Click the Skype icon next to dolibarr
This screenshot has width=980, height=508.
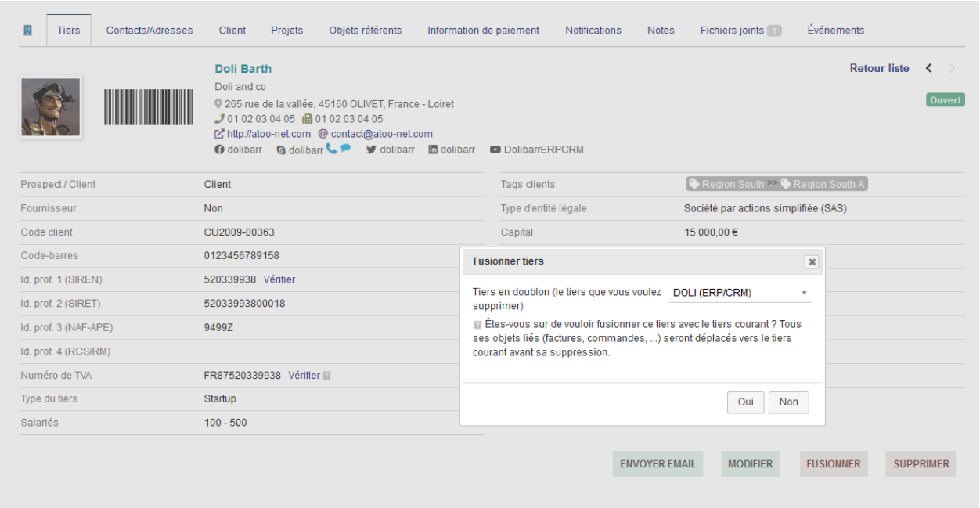[281, 150]
